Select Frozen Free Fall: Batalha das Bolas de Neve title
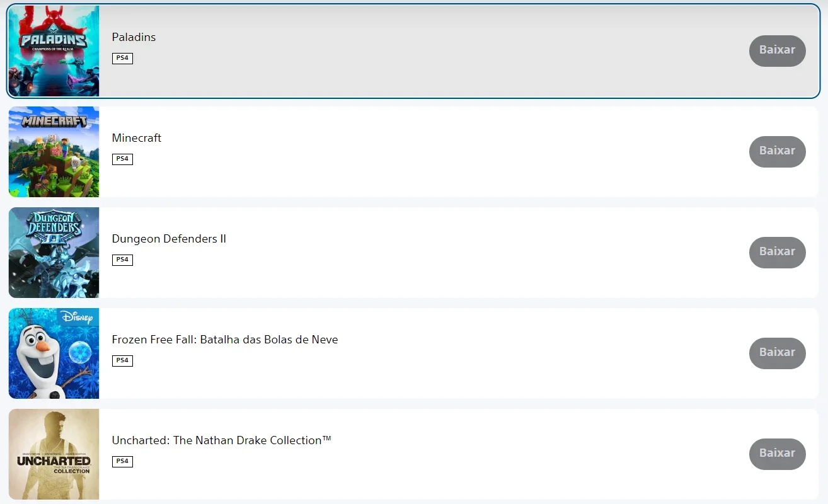828x504 pixels. tap(225, 340)
